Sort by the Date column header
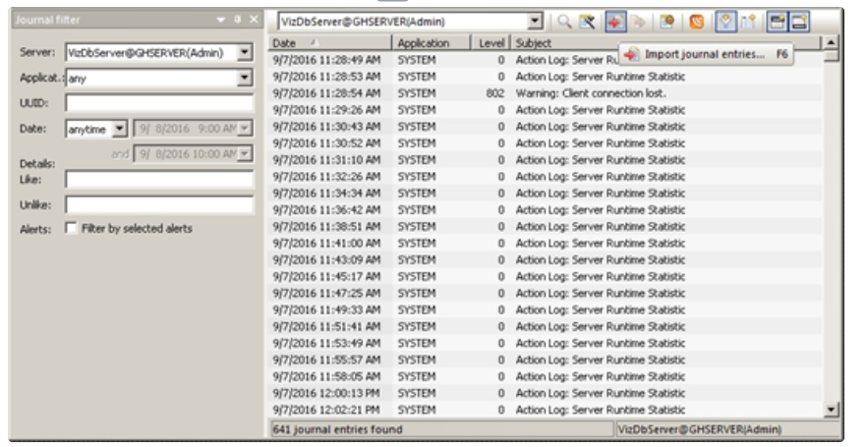The height and width of the screenshot is (447, 868). (330, 42)
